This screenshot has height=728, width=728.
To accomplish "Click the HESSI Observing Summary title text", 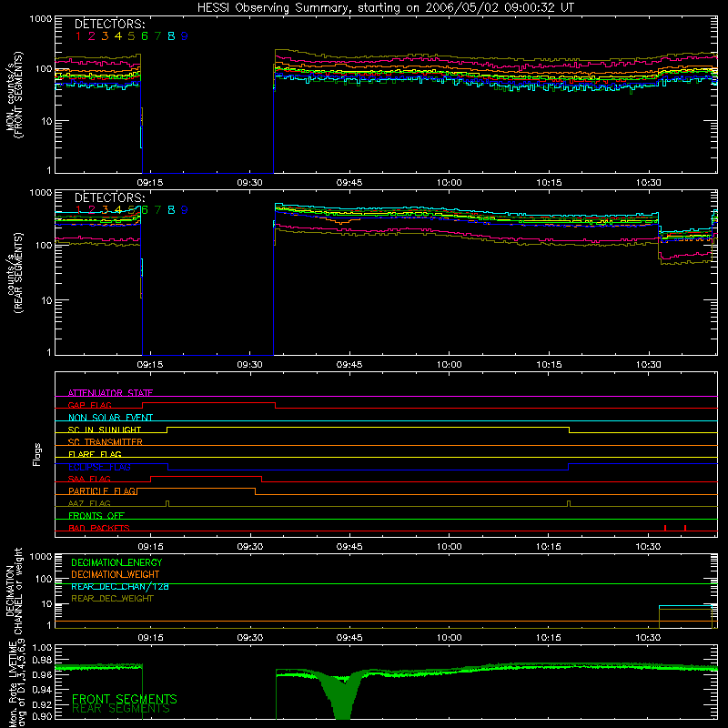I will [385, 7].
